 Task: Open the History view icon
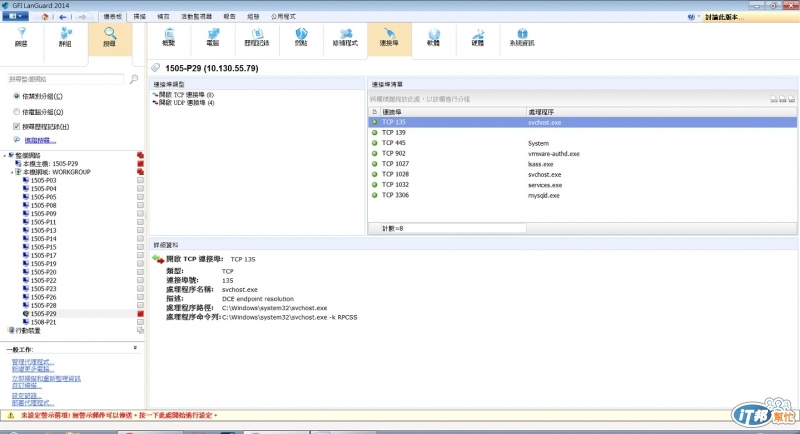(257, 38)
